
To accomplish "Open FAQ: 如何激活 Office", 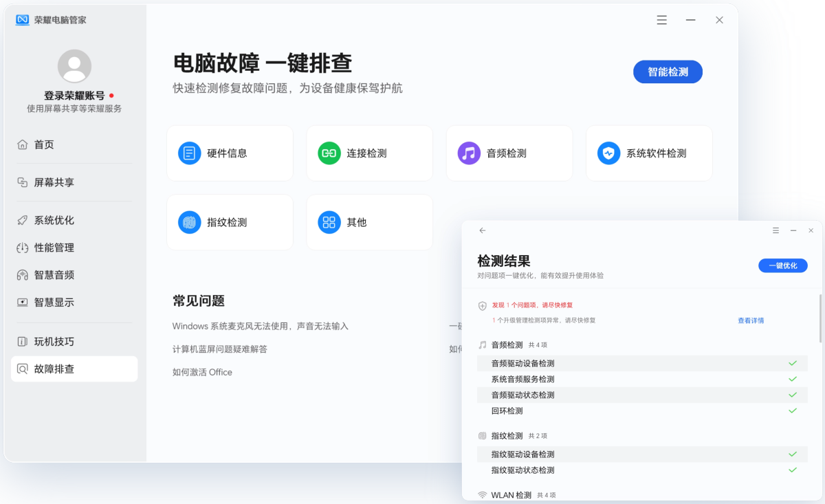I will (202, 372).
